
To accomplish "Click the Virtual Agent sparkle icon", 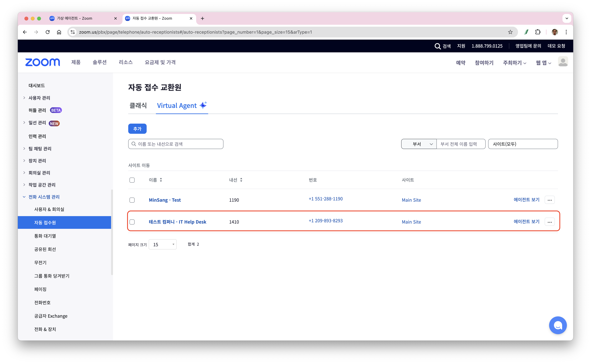I will [x=203, y=105].
